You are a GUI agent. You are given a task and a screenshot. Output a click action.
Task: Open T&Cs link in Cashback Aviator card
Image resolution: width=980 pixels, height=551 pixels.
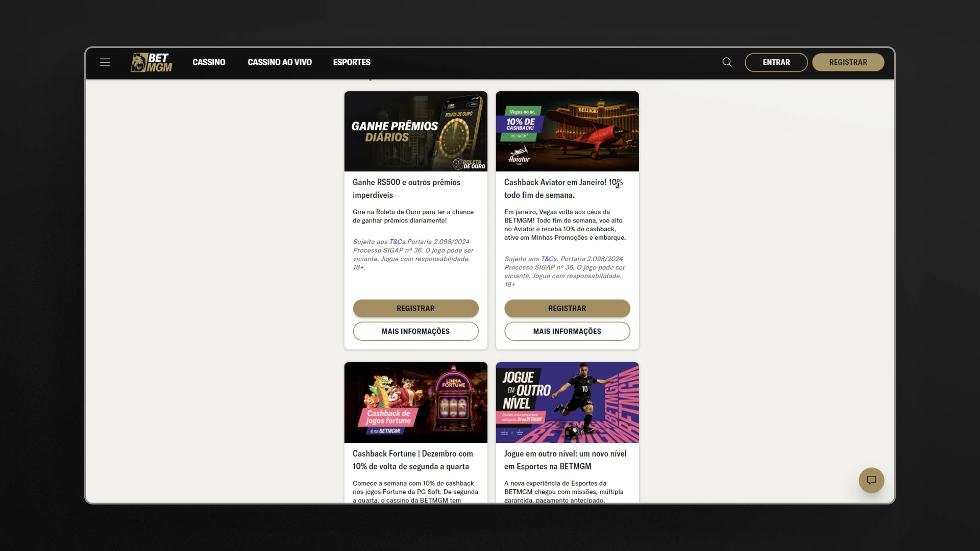(x=549, y=259)
